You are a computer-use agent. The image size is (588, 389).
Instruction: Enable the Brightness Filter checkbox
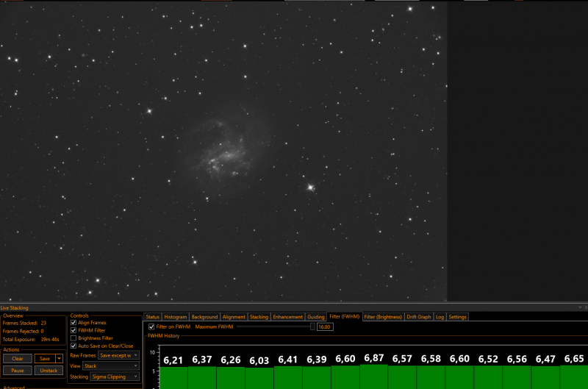[x=73, y=338]
